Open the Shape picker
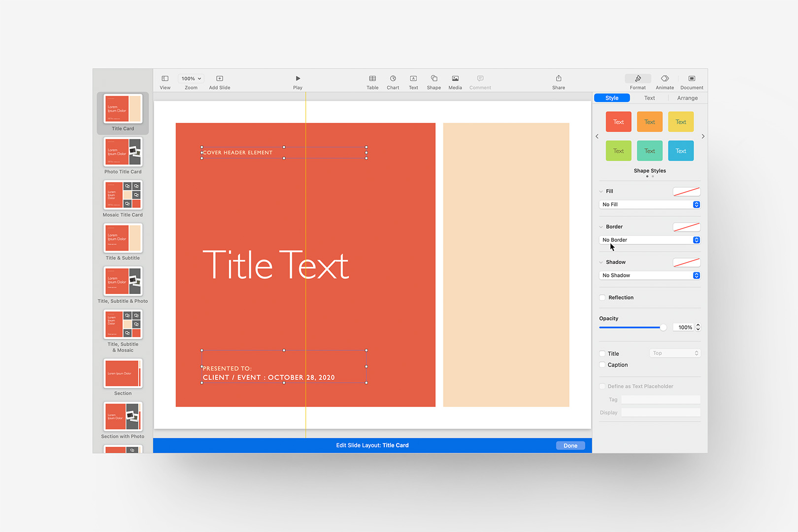The height and width of the screenshot is (532, 798). [x=434, y=79]
